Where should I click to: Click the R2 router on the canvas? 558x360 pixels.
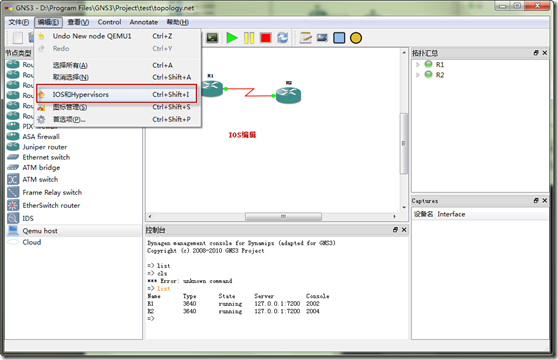coord(288,95)
